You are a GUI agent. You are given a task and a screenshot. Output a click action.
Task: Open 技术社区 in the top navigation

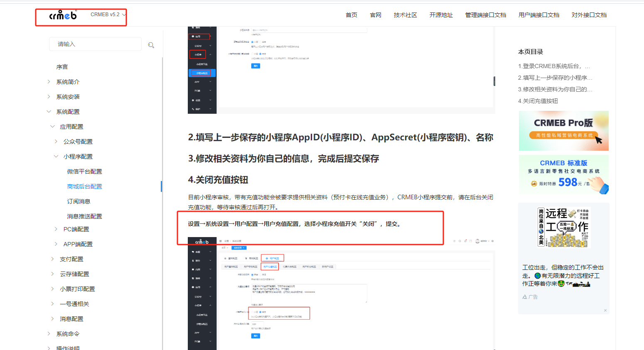pyautogui.click(x=406, y=15)
